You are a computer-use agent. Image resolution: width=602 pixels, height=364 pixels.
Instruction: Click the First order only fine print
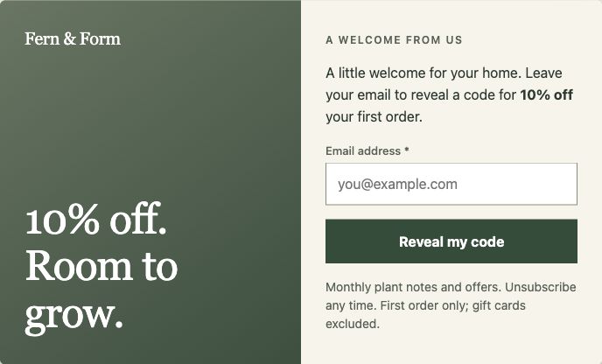tap(423, 305)
